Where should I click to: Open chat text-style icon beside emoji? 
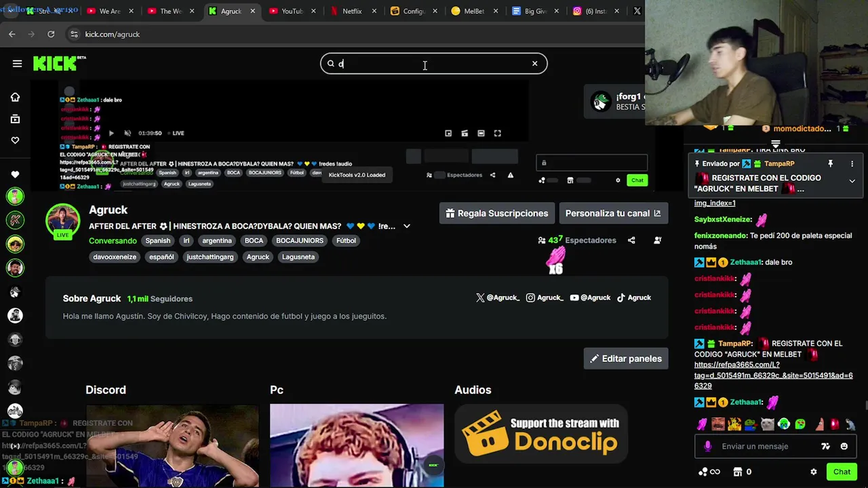pos(825,446)
